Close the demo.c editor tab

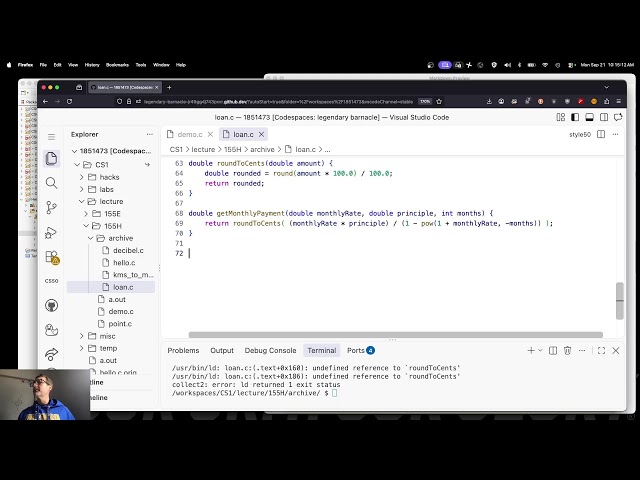tap(210, 134)
